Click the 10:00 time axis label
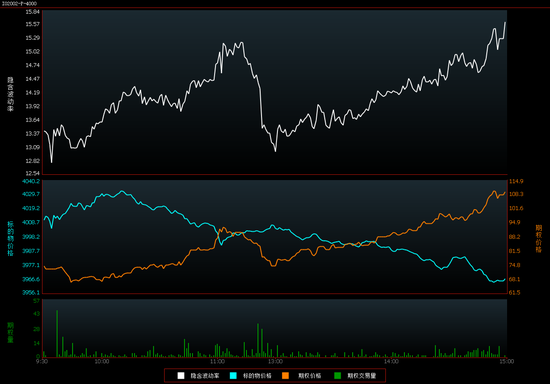 [x=102, y=361]
